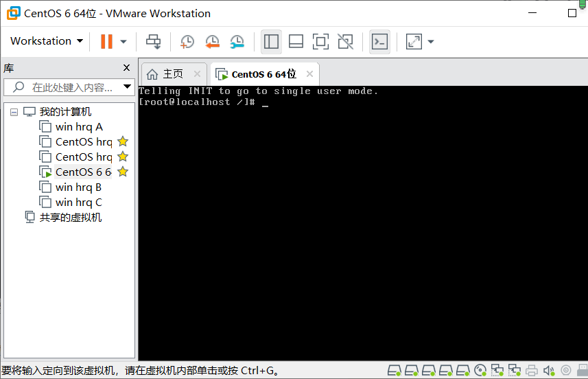
Task: Click the library search input field
Action: click(69, 87)
